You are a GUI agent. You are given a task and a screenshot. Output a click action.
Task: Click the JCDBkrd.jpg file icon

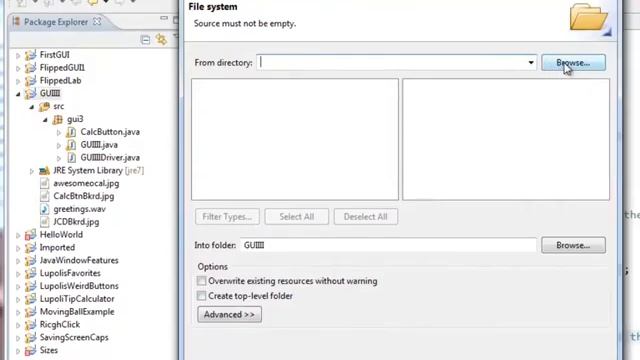[44, 222]
